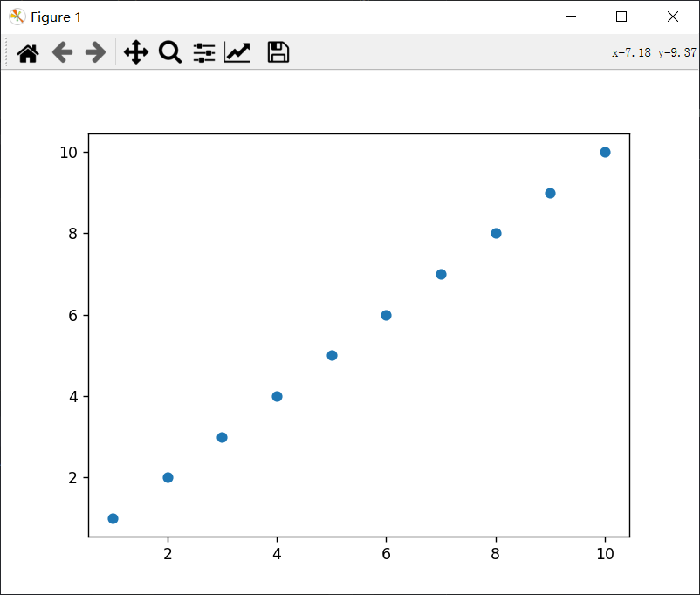
Task: Go forward to the next view
Action: pos(95,52)
